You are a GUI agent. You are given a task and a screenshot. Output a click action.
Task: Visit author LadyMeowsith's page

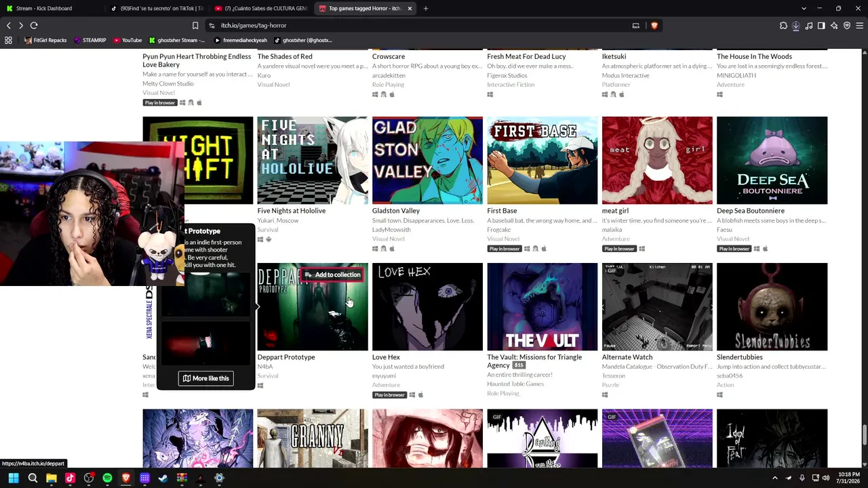tap(391, 230)
